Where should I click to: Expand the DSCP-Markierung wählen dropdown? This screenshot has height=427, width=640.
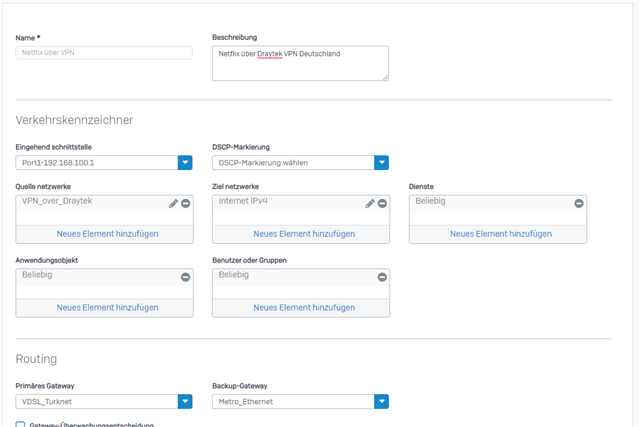point(381,162)
